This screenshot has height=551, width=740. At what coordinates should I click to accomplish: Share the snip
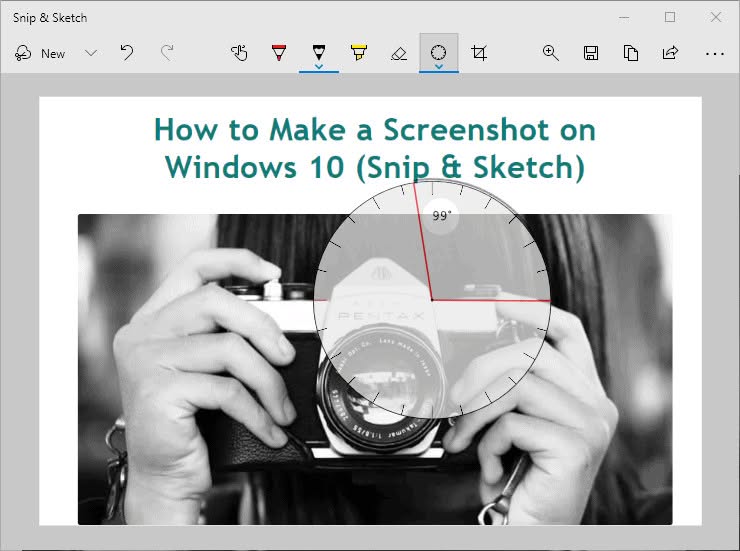tap(670, 53)
